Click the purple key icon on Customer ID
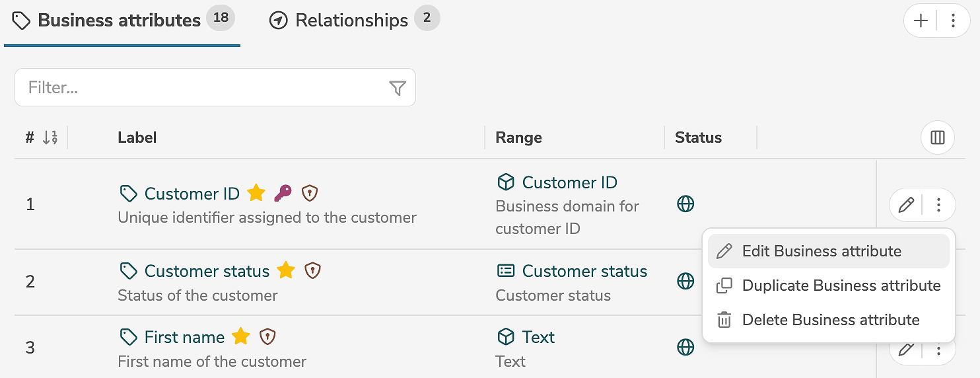Screen dimensions: 980x378 tap(283, 193)
